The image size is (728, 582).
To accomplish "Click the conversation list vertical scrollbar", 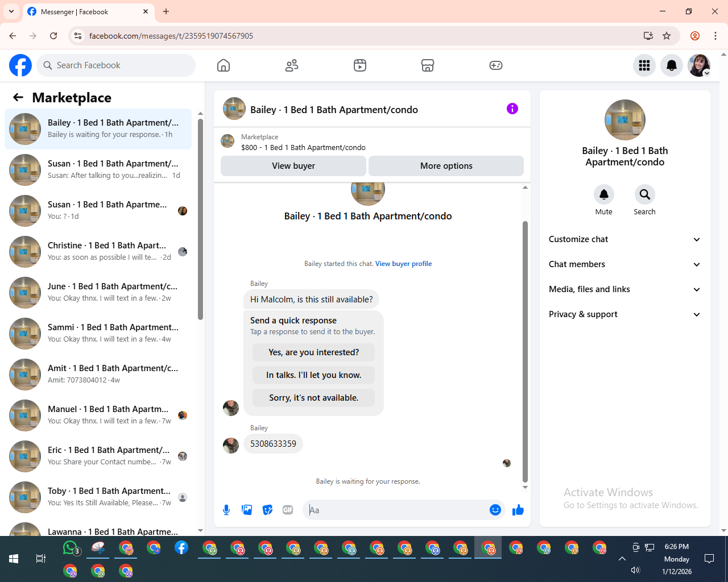I will point(200,219).
